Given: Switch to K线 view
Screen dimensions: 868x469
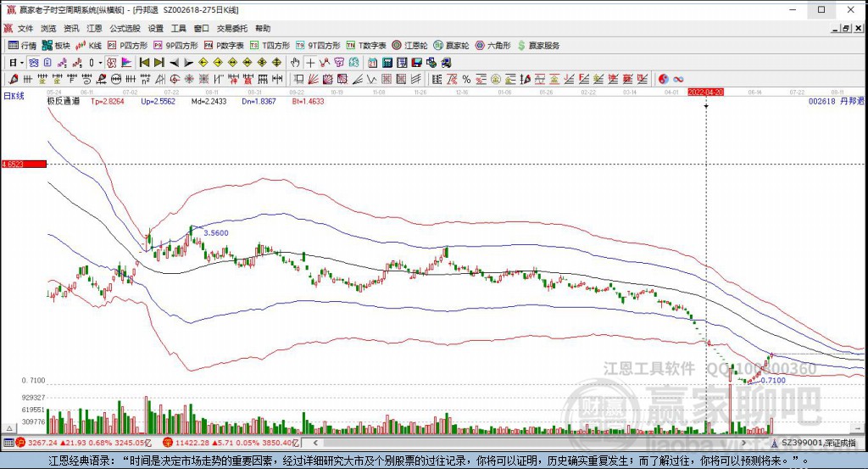Looking at the screenshot, I should point(88,46).
